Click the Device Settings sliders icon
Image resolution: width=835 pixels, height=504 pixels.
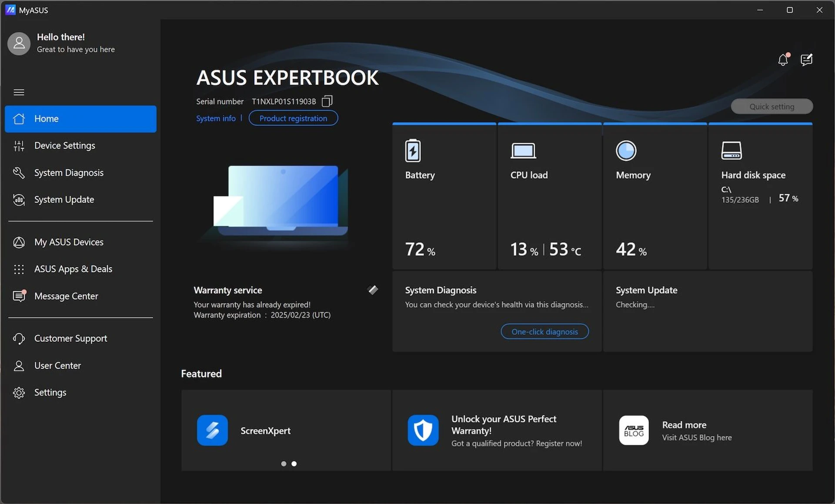click(x=19, y=146)
